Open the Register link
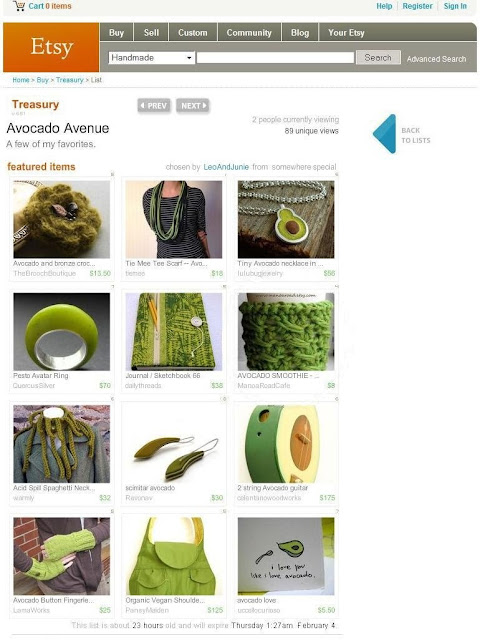 coord(417,6)
